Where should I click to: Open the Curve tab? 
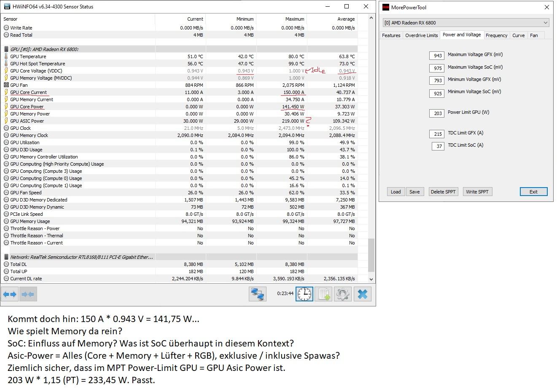coord(519,35)
